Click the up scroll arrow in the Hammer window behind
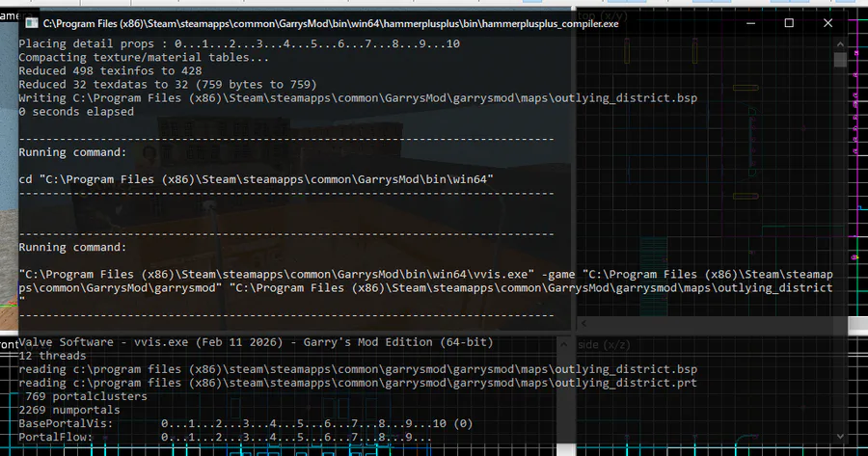Viewport: 868px width, 456px height. (563, 345)
